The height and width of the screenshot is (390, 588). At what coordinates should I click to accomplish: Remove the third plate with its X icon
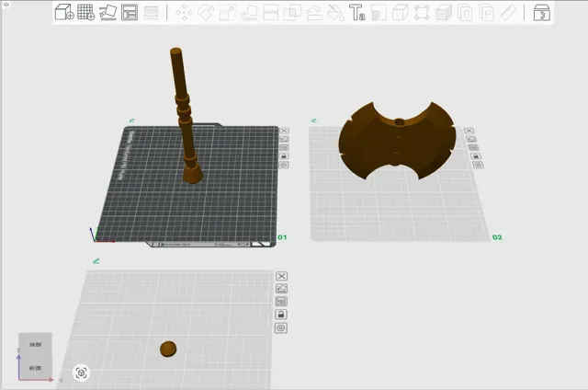pos(282,276)
